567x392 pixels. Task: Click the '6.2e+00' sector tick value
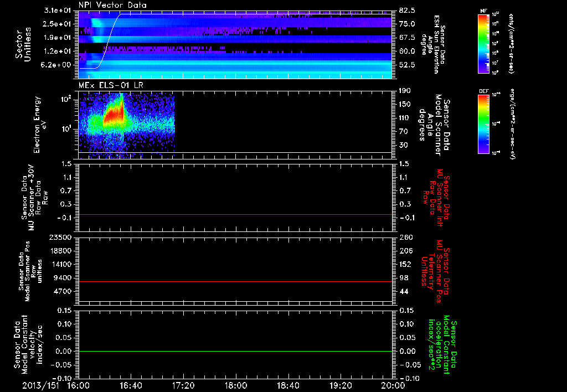(x=57, y=65)
